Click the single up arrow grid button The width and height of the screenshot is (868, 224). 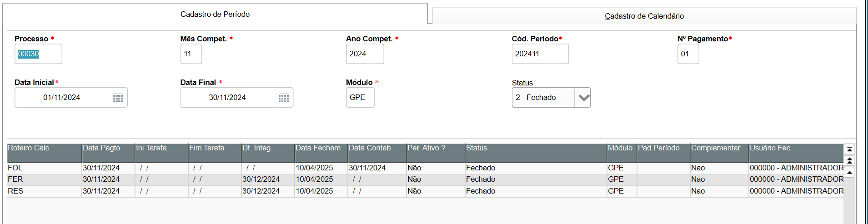[849, 172]
